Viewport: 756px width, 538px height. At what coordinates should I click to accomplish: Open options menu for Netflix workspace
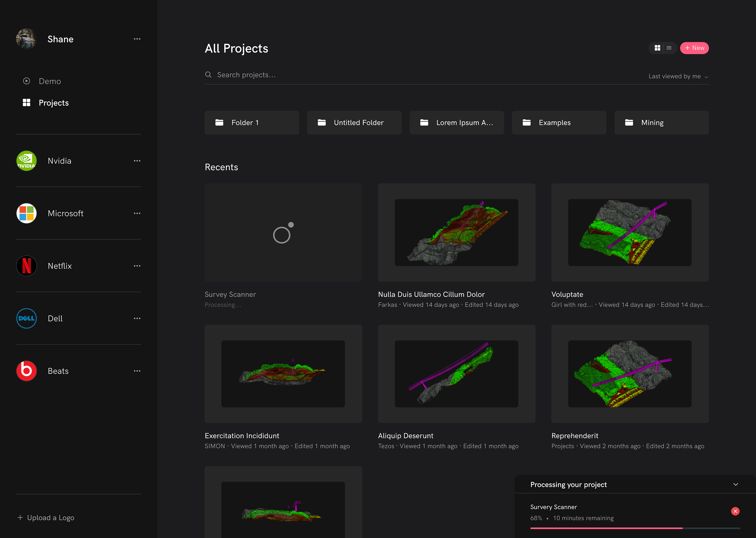[137, 266]
